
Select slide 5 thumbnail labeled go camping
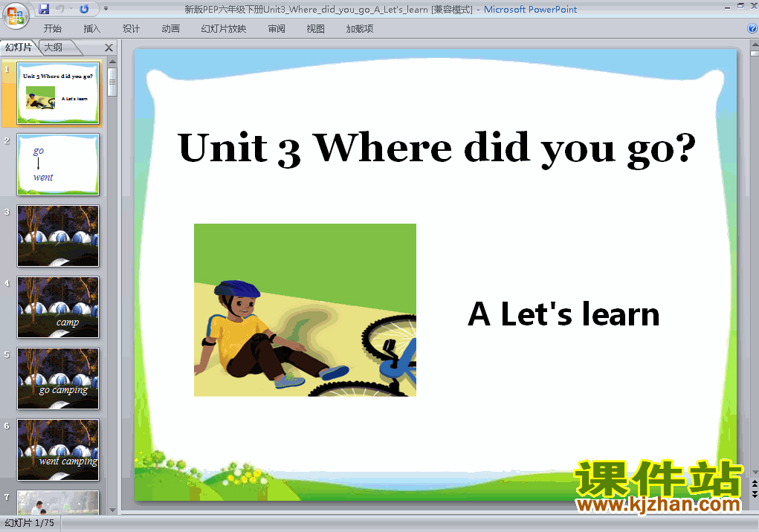tap(58, 379)
